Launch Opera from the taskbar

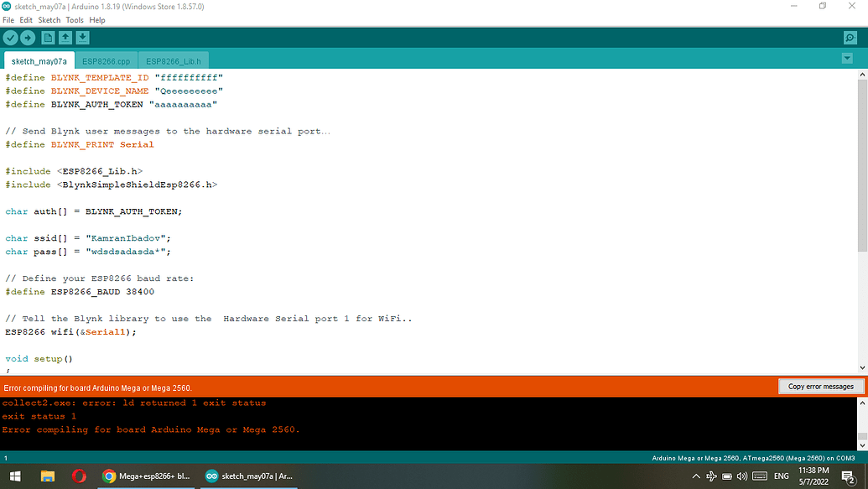pos(79,476)
